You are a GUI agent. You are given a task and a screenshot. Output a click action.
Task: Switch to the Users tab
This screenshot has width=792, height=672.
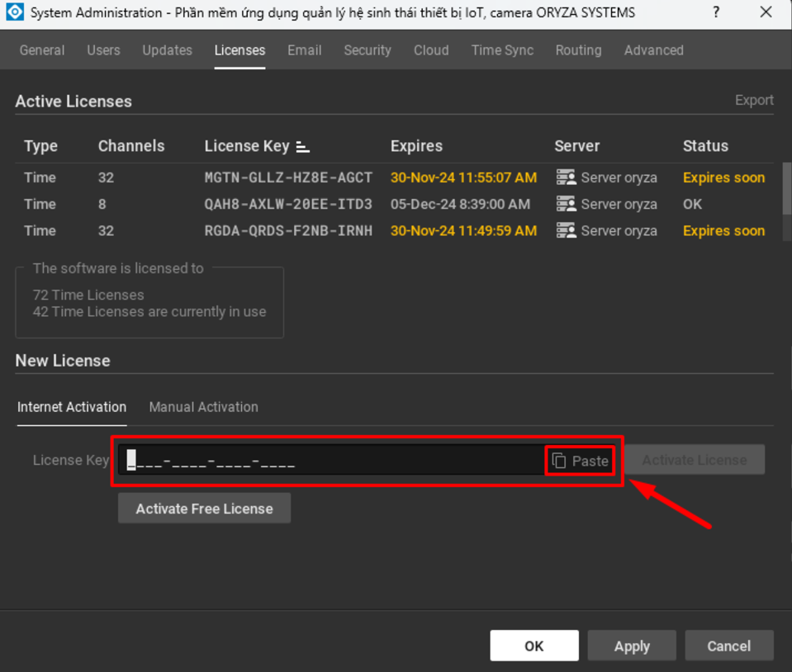103,50
